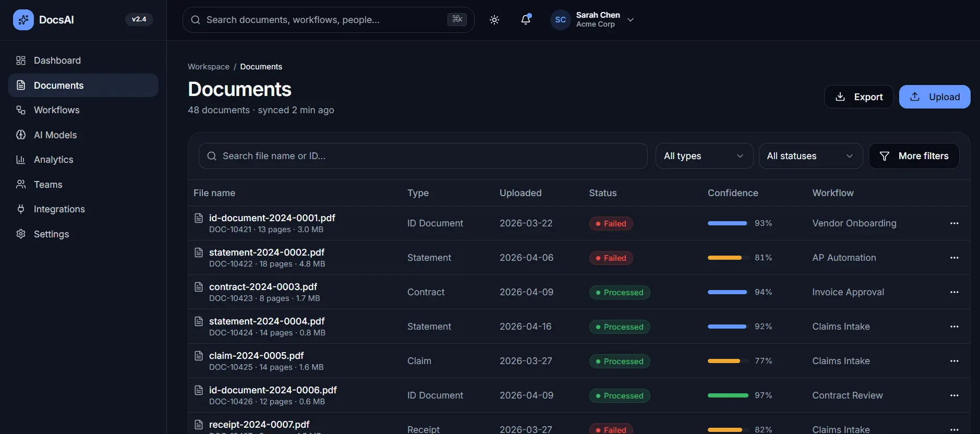The image size is (980, 434).
Task: Click the 93% confidence bar
Action: point(728,223)
